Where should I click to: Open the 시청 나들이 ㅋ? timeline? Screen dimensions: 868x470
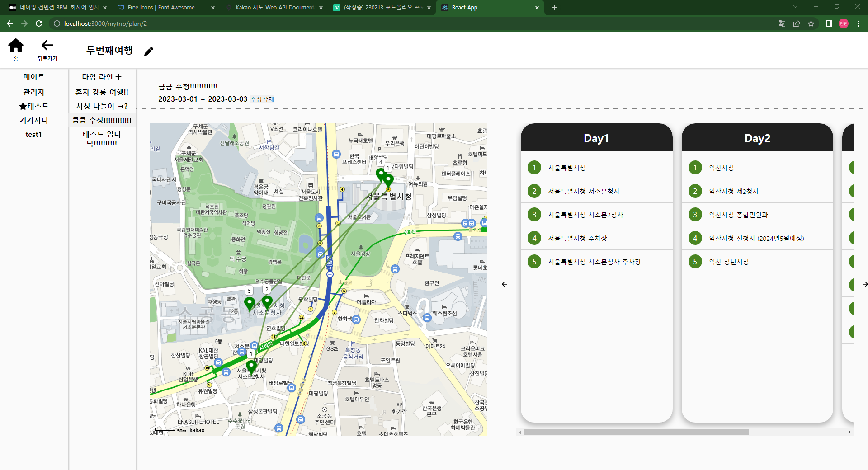(102, 106)
